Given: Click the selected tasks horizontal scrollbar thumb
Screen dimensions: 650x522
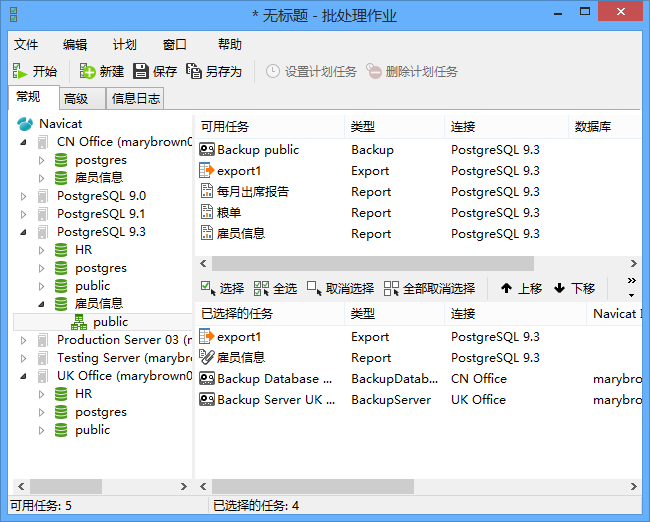Looking at the screenshot, I should coord(313,486).
